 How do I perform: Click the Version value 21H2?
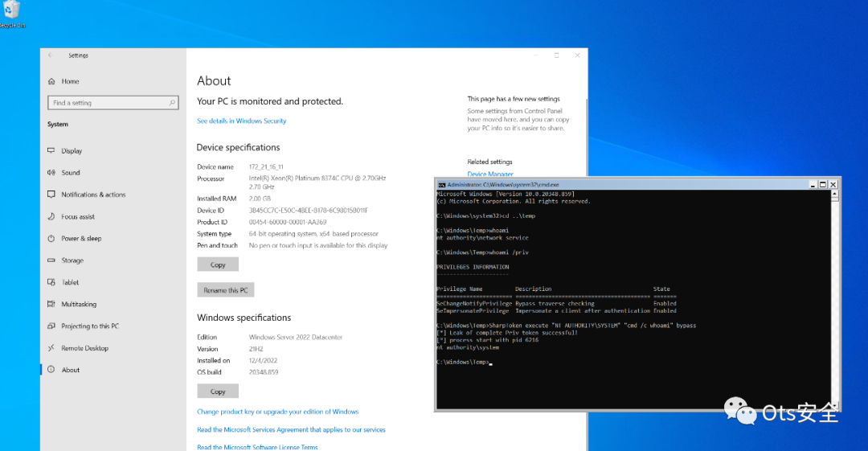[256, 349]
